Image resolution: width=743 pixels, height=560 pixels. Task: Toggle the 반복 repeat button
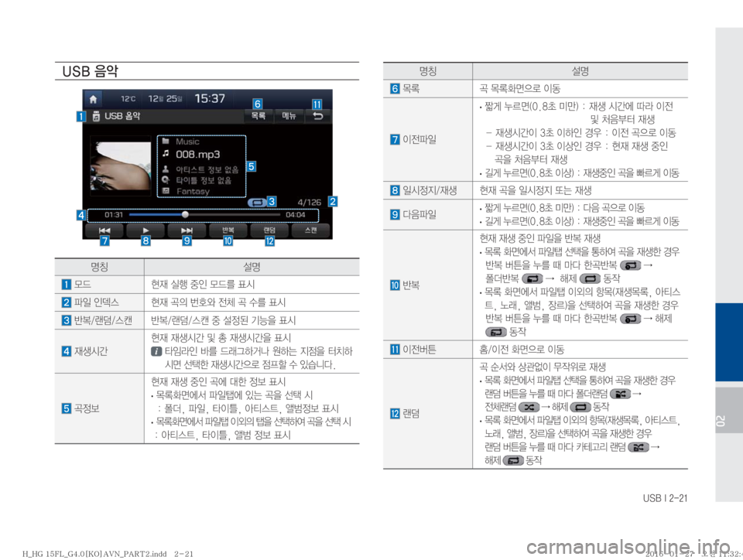228,230
